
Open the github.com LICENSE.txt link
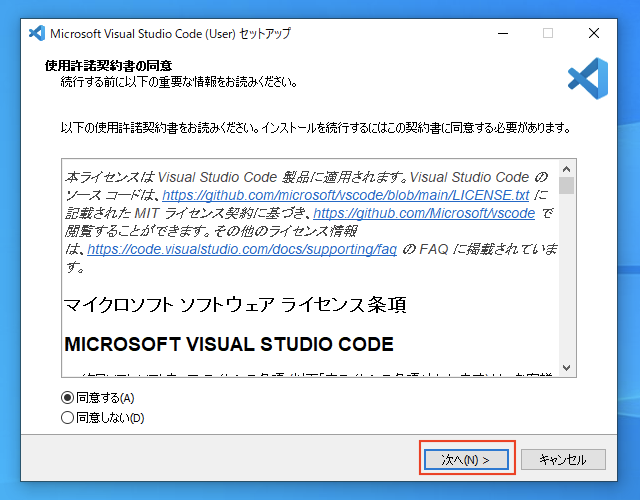(x=346, y=195)
